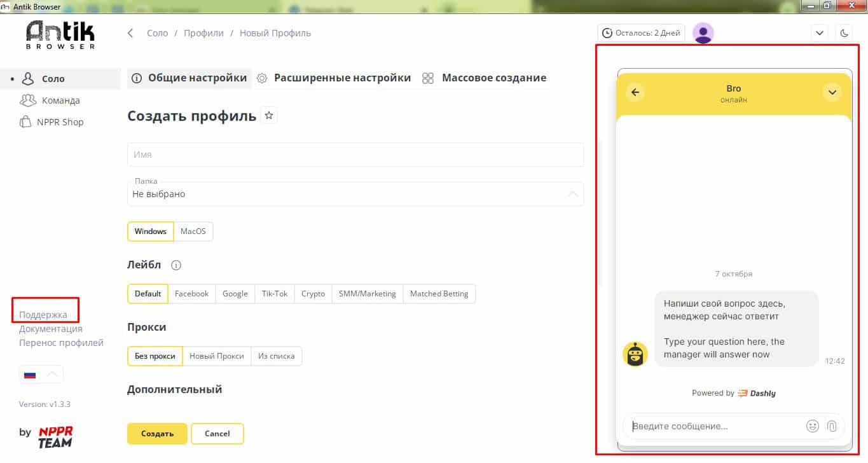
Task: Click the Имя name input field
Action: [355, 155]
